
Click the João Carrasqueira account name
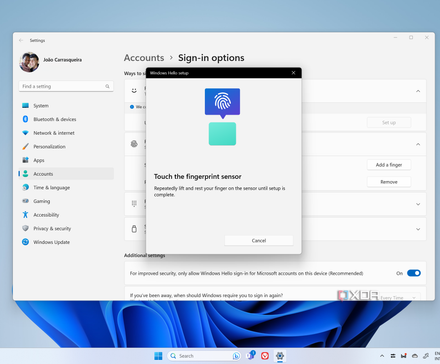click(62, 60)
